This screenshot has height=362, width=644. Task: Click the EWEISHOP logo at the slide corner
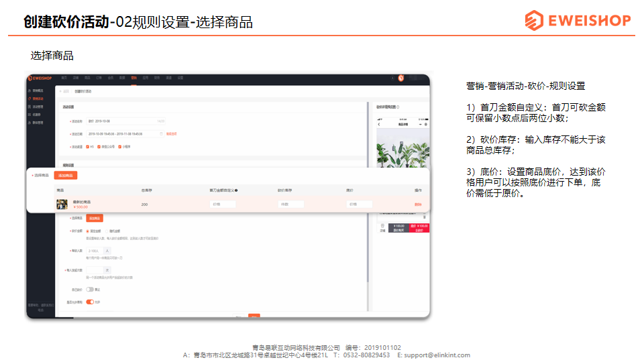(x=578, y=21)
